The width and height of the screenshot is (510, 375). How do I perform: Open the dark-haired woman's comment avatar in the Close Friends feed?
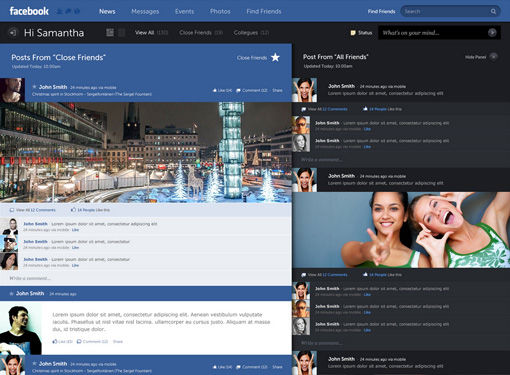pos(9,261)
